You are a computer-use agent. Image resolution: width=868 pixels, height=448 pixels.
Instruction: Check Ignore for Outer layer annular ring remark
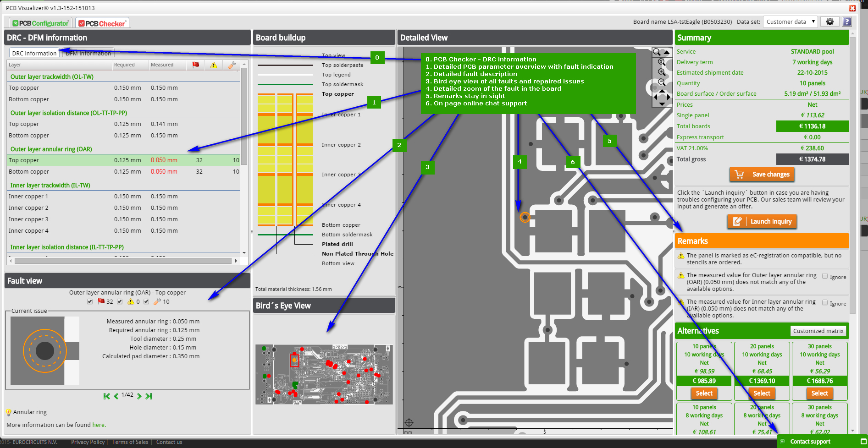[825, 276]
